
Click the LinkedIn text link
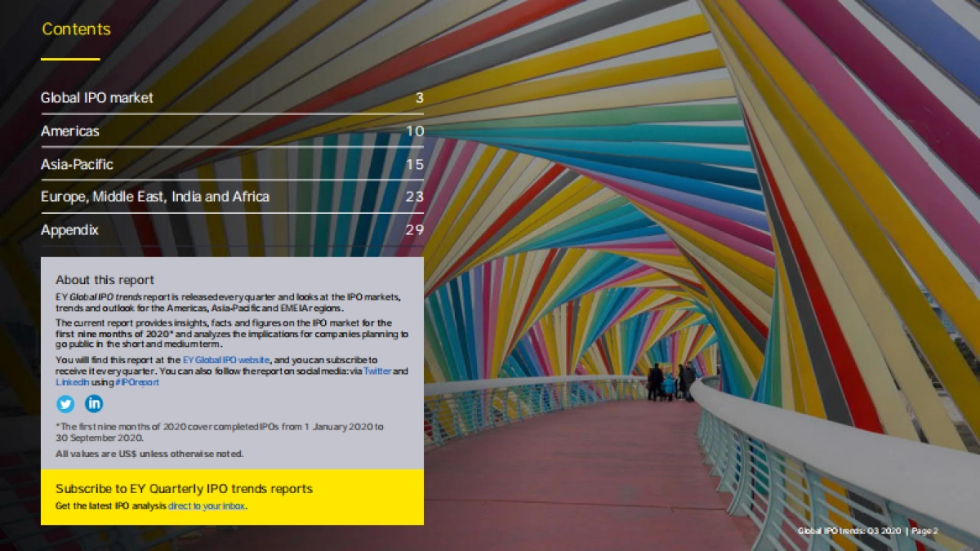click(x=72, y=382)
